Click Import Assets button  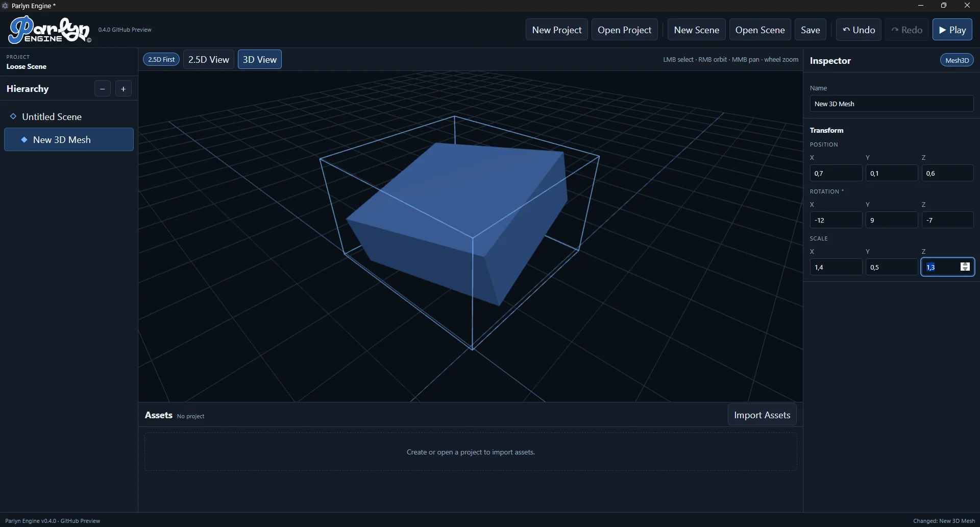[x=762, y=415]
